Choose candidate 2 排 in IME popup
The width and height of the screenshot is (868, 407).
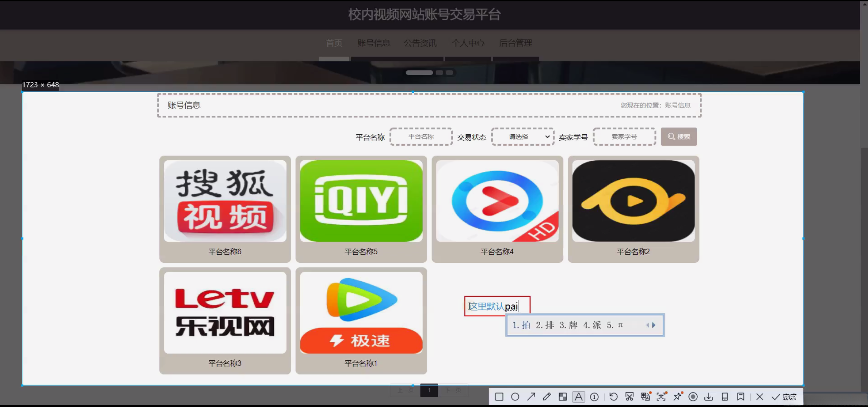pos(545,325)
